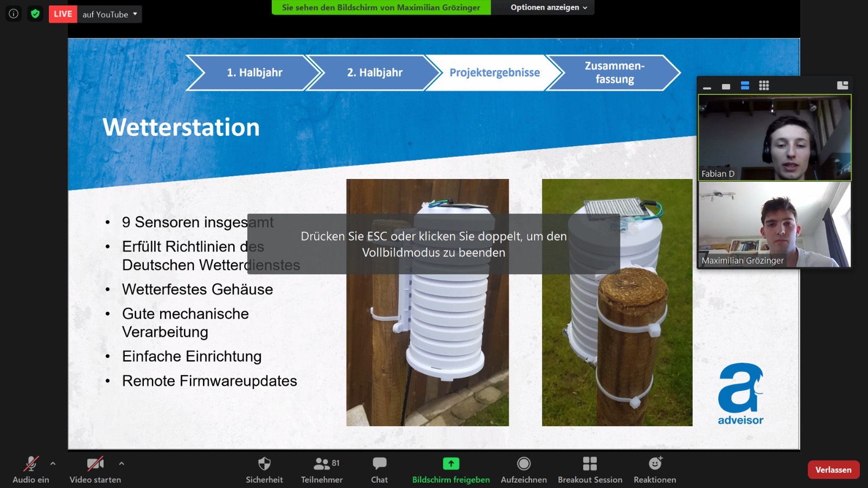The width and height of the screenshot is (868, 488).
Task: Click the left weather station photo on fence
Action: 427,303
